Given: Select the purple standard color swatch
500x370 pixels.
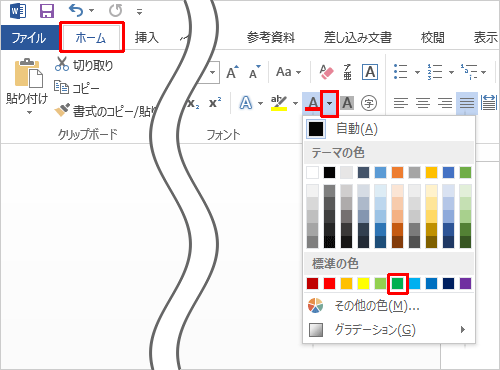Looking at the screenshot, I should (465, 283).
